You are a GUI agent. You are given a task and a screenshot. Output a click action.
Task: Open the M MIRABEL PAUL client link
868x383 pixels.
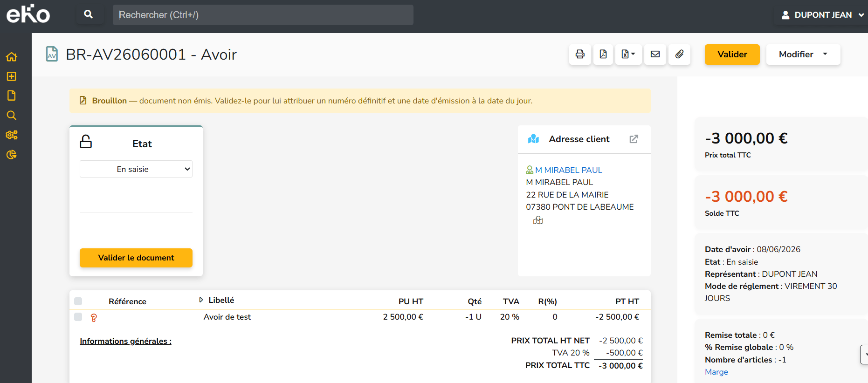coord(569,170)
